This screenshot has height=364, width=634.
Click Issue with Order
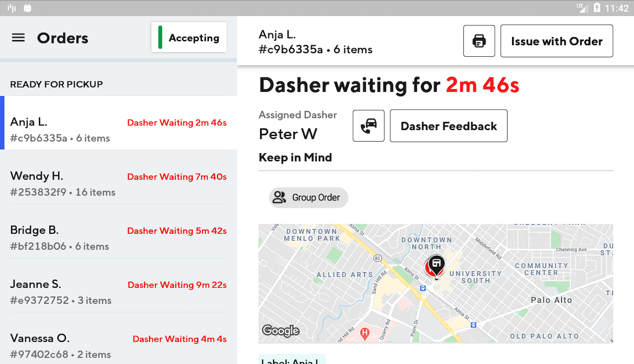point(556,41)
